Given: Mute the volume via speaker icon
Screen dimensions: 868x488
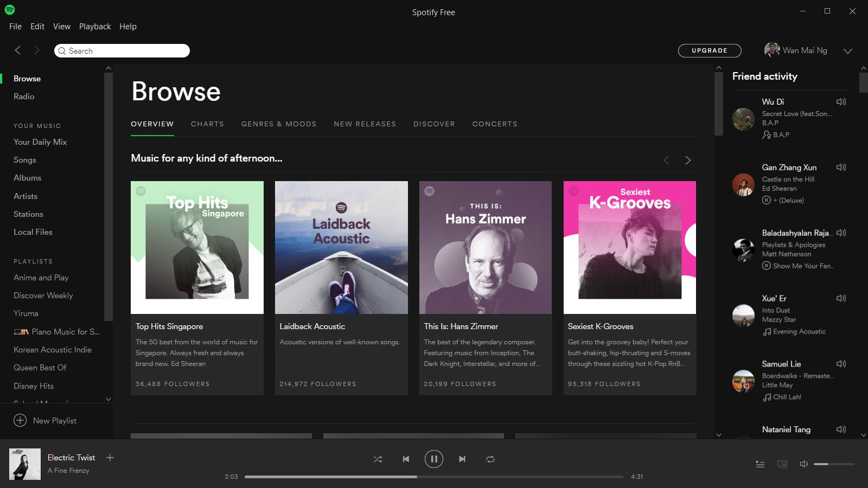Looking at the screenshot, I should (803, 464).
